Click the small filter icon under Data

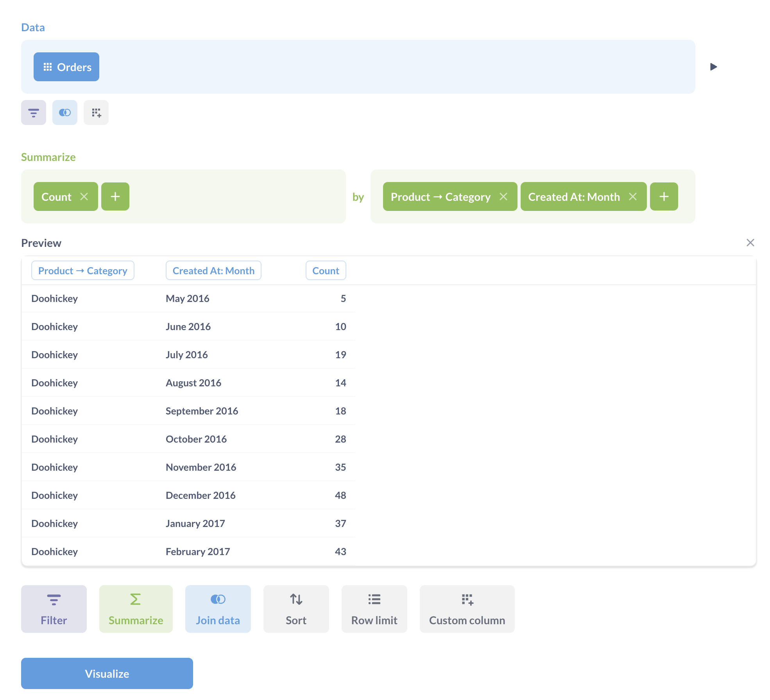[x=34, y=112]
